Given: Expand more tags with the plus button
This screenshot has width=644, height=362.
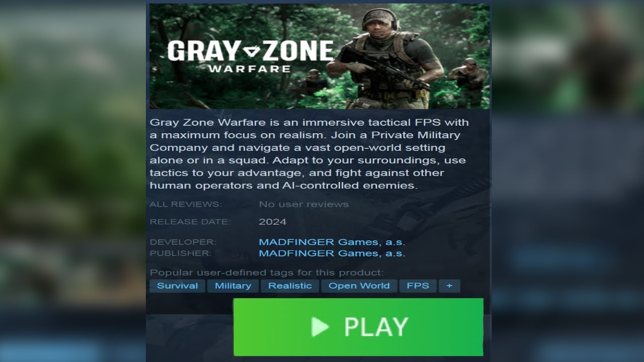Looking at the screenshot, I should (449, 286).
